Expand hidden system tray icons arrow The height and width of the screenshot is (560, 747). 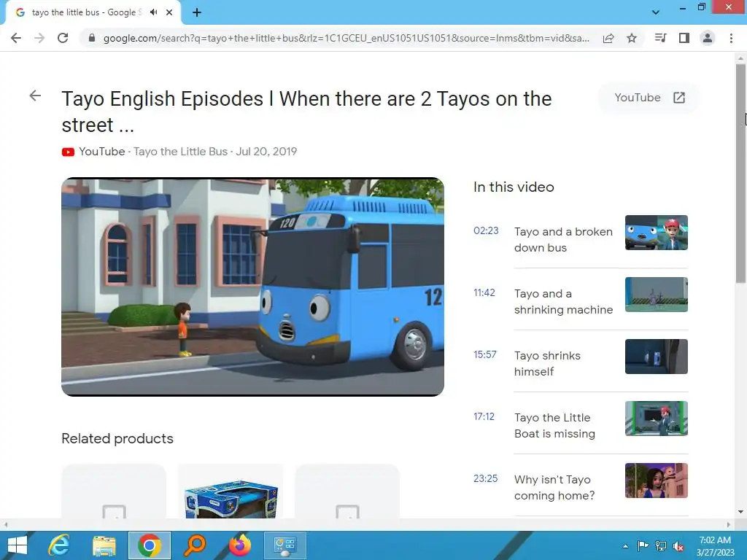625,546
